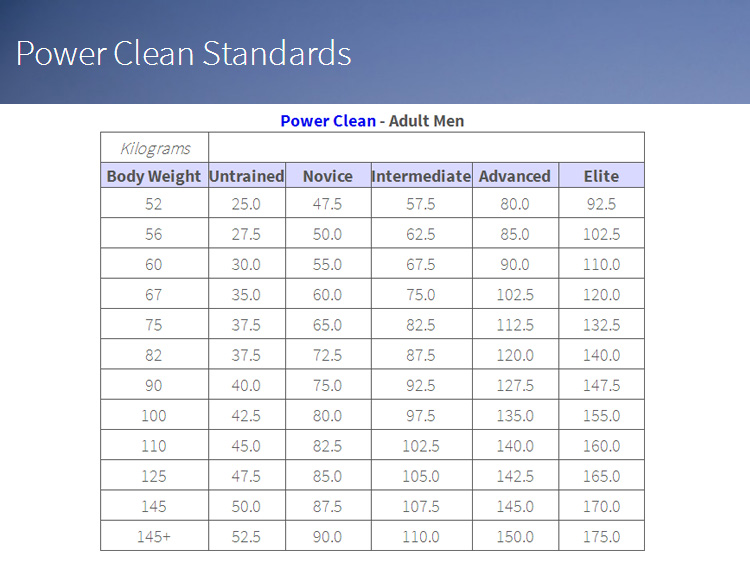Click Intermediate value 67.5
This screenshot has height=563, width=750.
[x=421, y=265]
